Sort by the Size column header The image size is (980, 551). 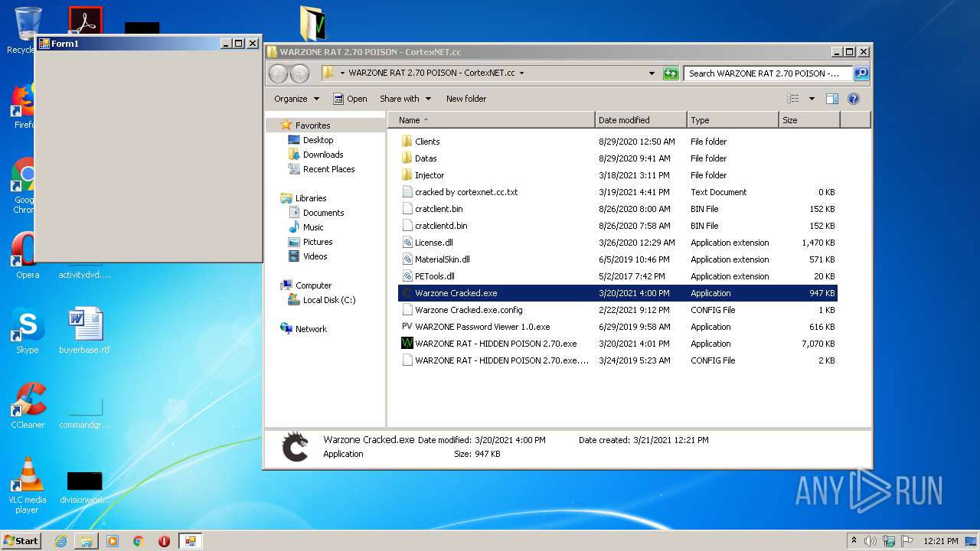[x=809, y=120]
